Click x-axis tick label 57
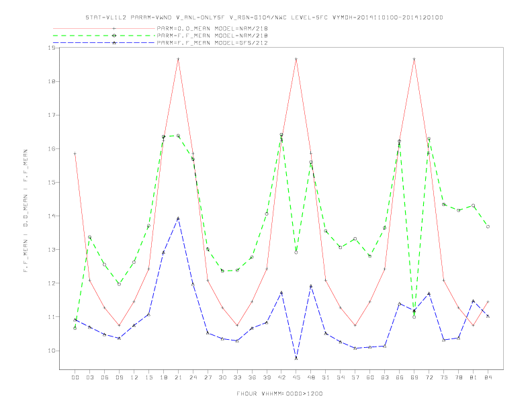This screenshot has width=532, height=411. [355, 377]
